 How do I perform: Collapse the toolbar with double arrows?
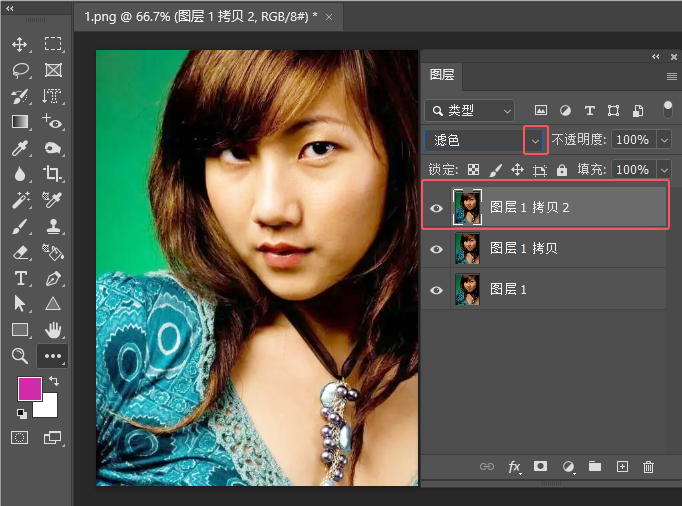pyautogui.click(x=10, y=8)
